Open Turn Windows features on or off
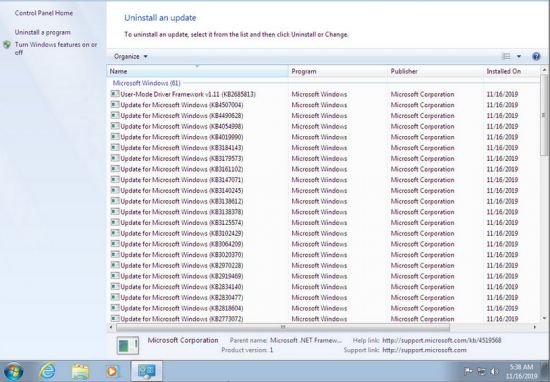 [56, 48]
